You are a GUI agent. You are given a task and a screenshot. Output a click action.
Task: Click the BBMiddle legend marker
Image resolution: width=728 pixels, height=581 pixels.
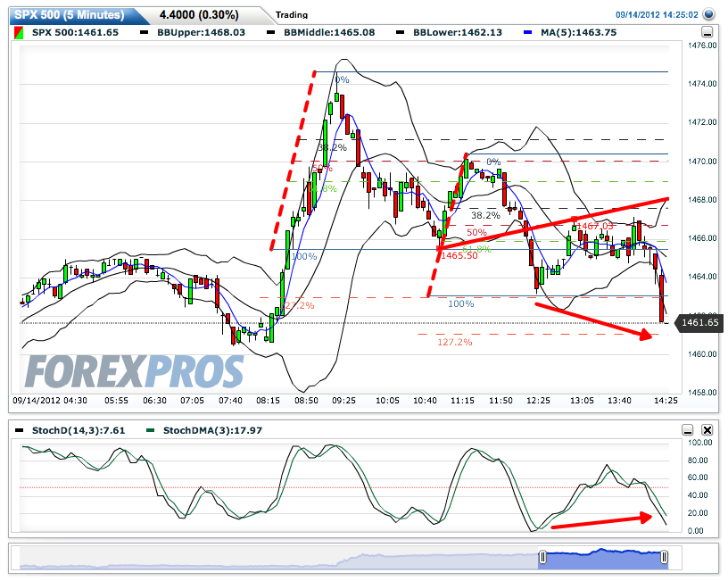[270, 33]
